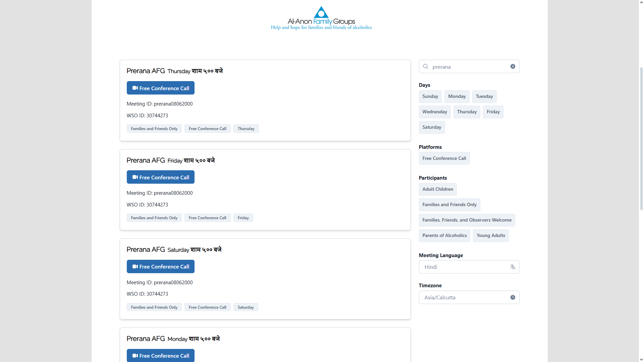Select WSO ID text on Friday card

pos(147,205)
